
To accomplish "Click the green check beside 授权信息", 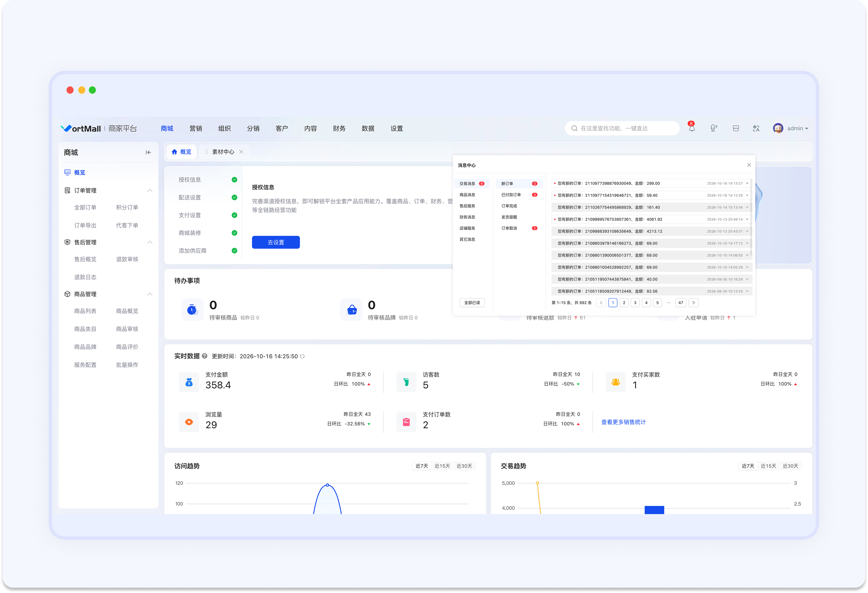I will point(234,179).
